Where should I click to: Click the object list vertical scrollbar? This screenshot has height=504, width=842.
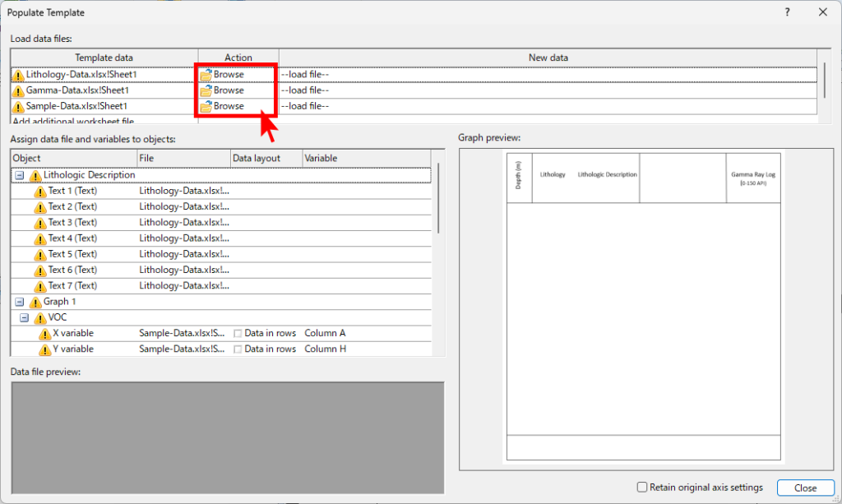(439, 197)
